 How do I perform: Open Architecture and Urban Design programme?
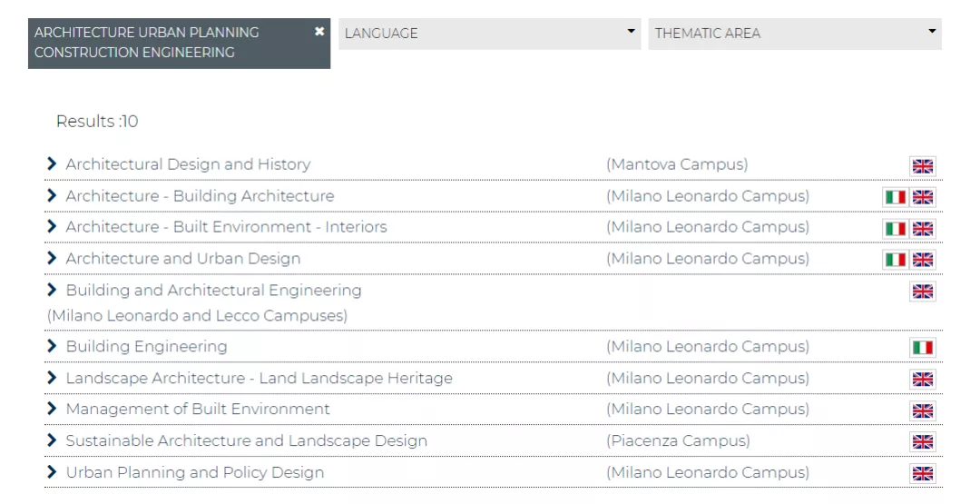tap(182, 259)
